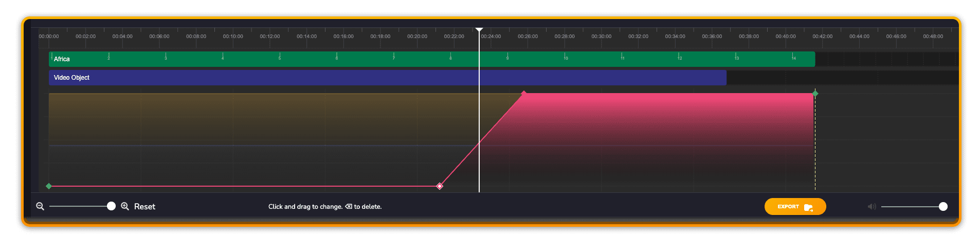Click the orange Export button

click(795, 207)
